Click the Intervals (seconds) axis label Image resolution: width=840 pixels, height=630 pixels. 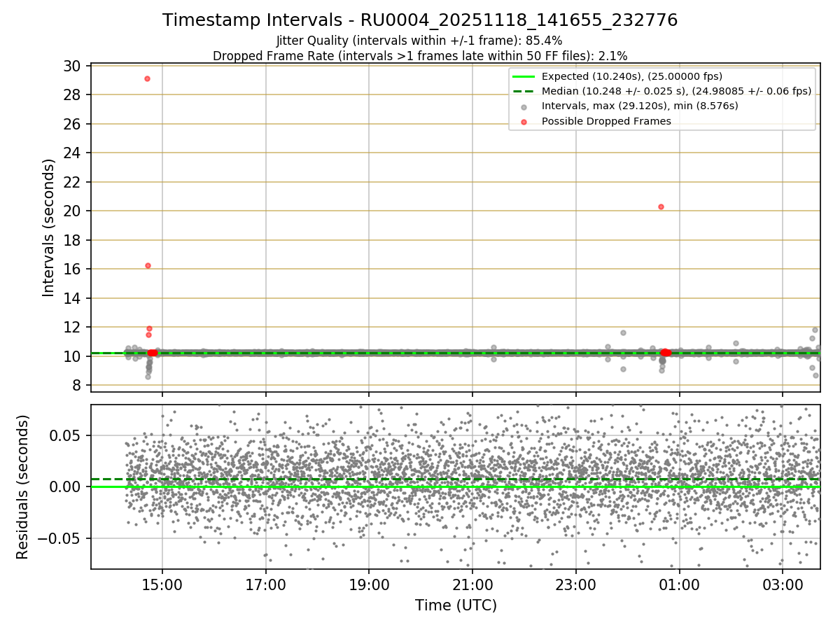[48, 227]
